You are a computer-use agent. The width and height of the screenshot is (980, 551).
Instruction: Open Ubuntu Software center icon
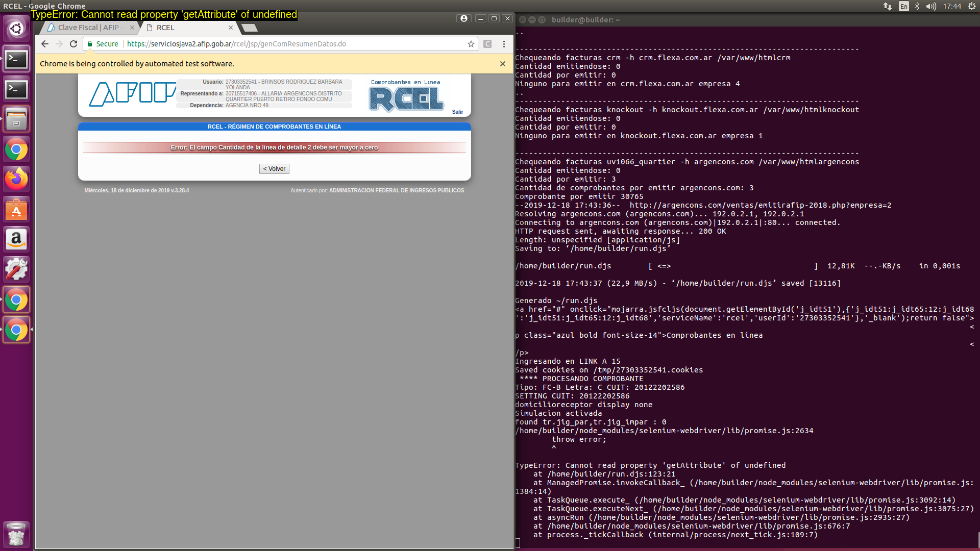click(x=16, y=210)
